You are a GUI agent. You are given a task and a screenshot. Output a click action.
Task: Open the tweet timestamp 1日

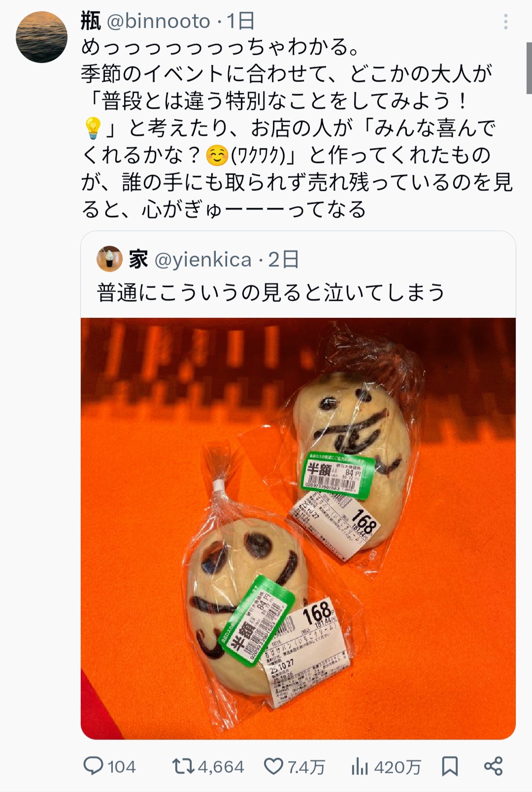[x=241, y=21]
